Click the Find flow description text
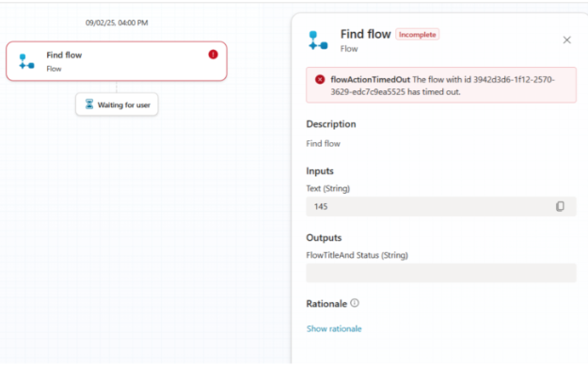 pos(324,144)
